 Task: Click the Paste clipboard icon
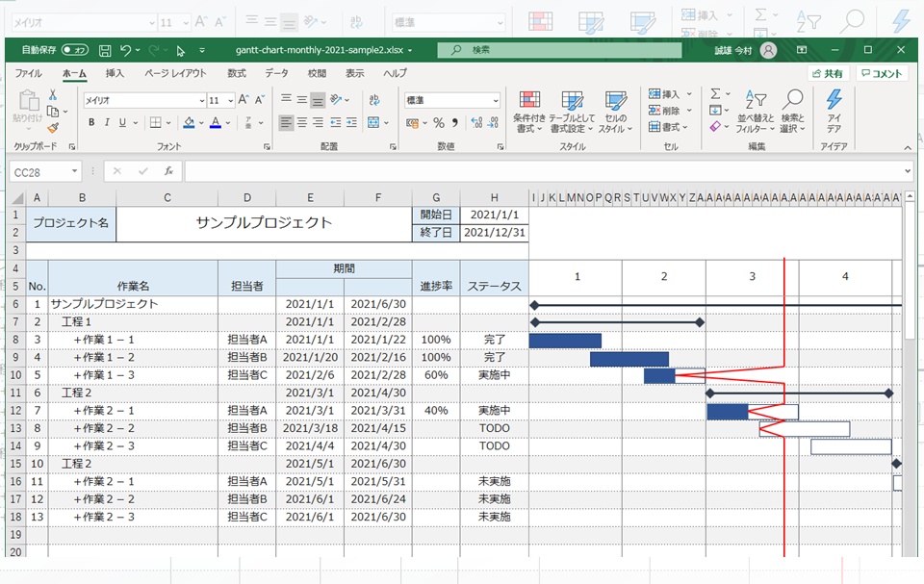click(x=28, y=101)
